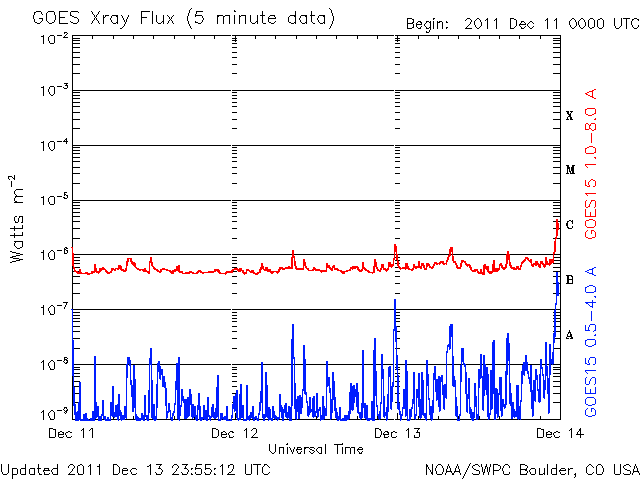Screen dimensions: 640x480
Task: Click the y-axis label 10^-7
Action: tap(54, 309)
